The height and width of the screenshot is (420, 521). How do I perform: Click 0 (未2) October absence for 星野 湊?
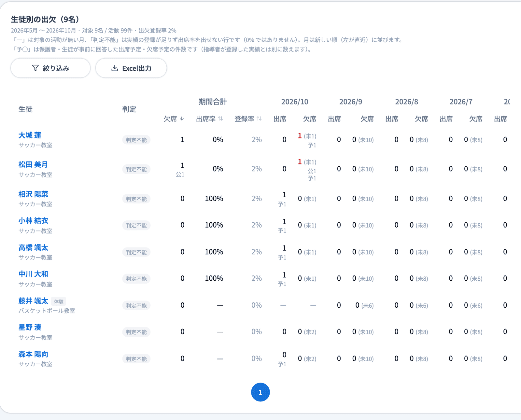click(x=307, y=332)
